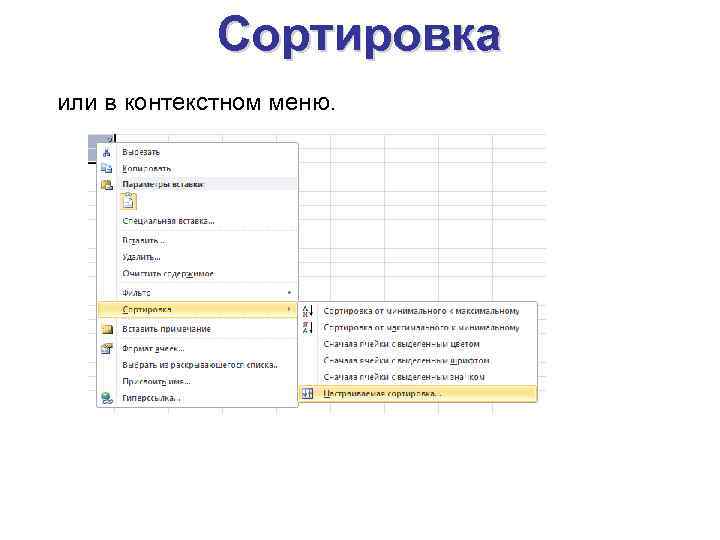The height and width of the screenshot is (540, 720).
Task: Click the selected gray cell at sheet corner
Action: 99,138
